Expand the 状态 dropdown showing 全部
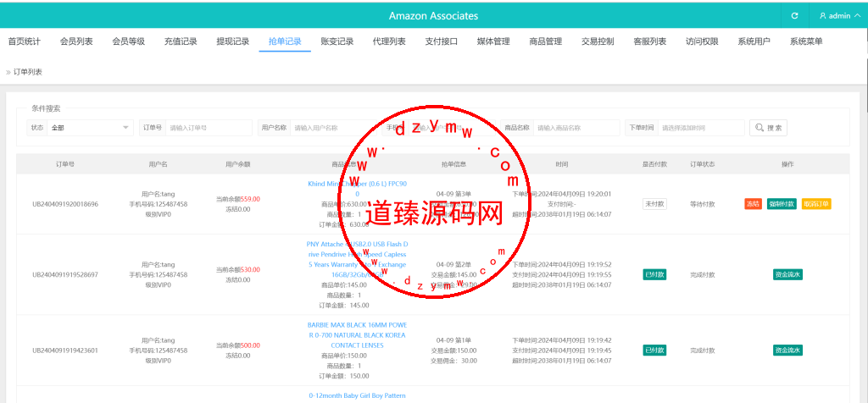This screenshot has height=403, width=868. (x=90, y=128)
